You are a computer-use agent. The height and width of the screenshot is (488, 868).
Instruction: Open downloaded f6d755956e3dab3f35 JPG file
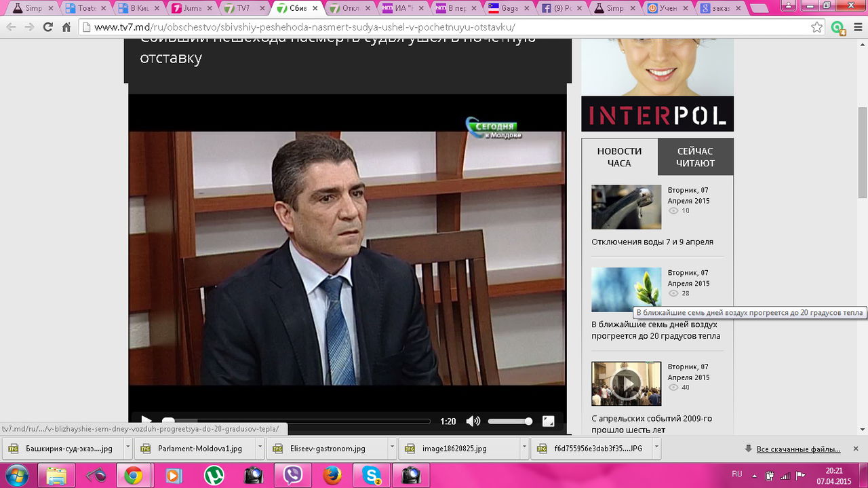(x=592, y=449)
